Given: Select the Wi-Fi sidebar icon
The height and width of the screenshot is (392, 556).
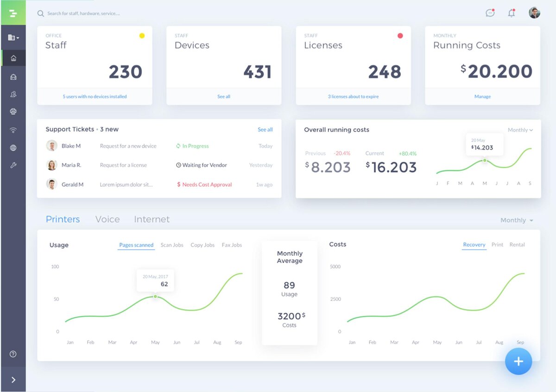Looking at the screenshot, I should 13,130.
